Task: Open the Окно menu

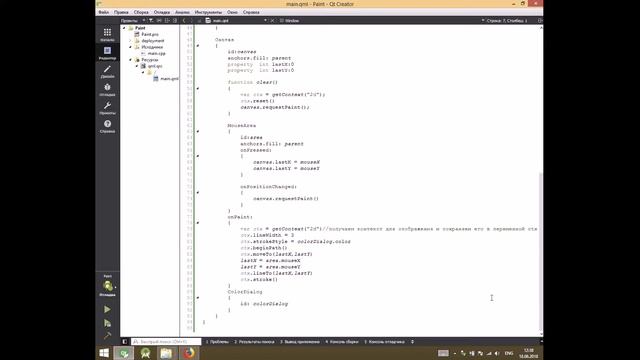Action: 232,12
